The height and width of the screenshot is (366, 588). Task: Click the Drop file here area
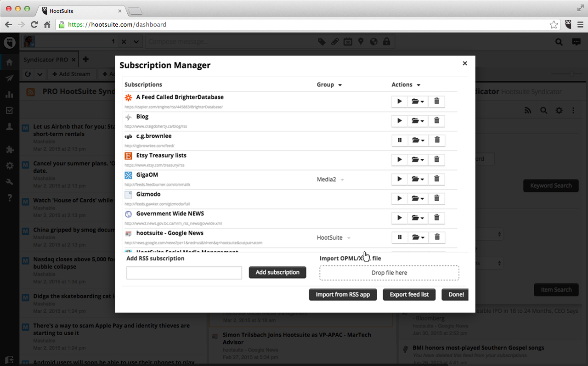(389, 273)
